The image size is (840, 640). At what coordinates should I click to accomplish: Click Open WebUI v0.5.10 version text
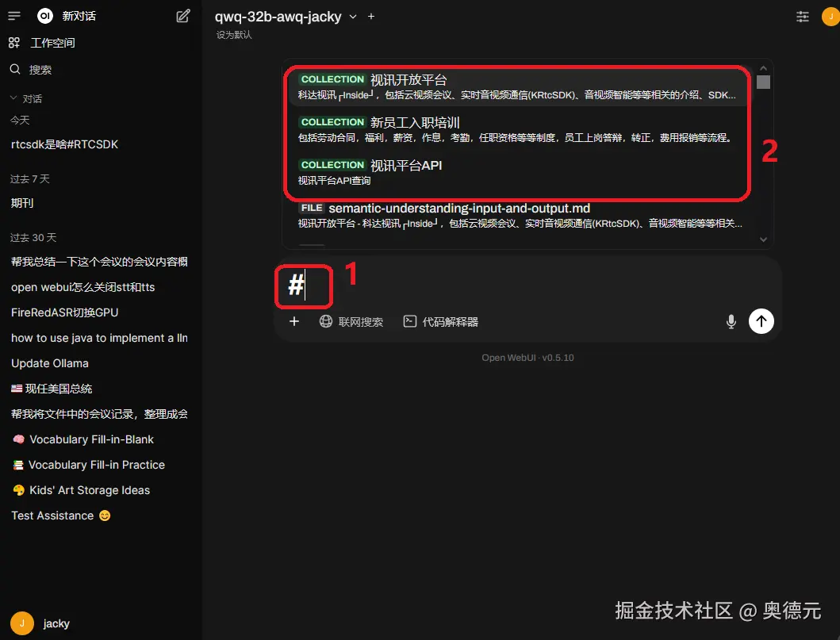pos(527,358)
